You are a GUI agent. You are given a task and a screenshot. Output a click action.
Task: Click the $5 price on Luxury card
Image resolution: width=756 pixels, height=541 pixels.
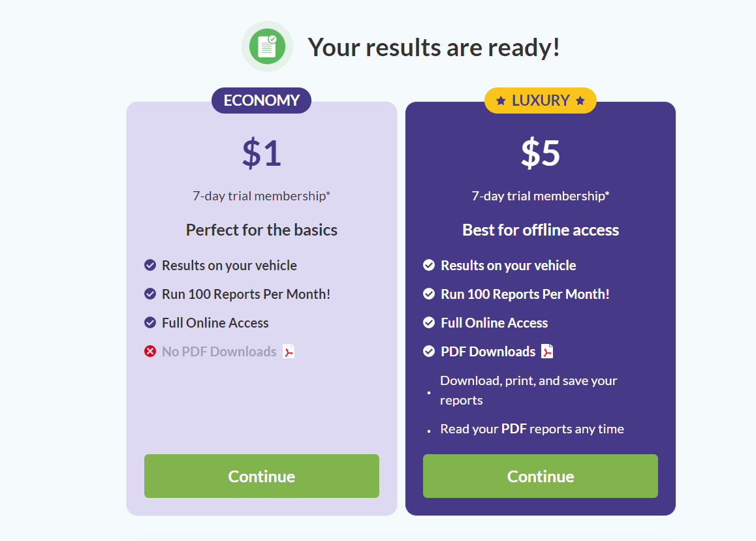coord(540,153)
